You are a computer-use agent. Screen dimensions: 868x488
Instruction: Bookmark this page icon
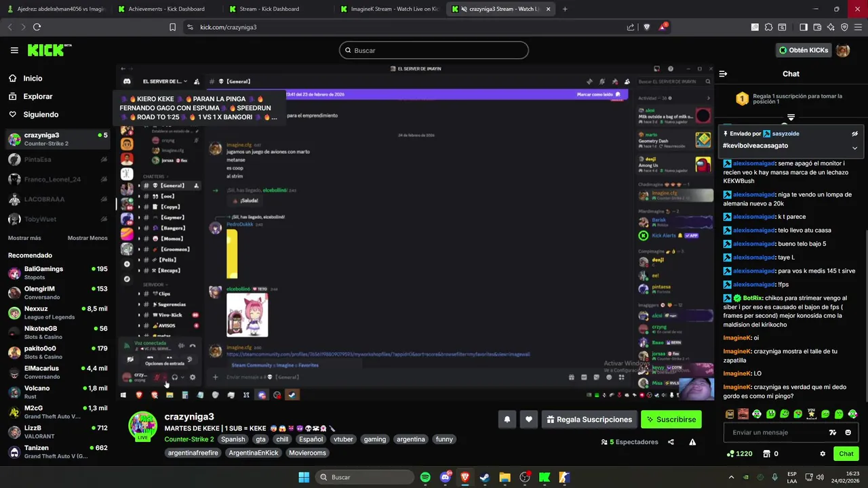pos(173,27)
